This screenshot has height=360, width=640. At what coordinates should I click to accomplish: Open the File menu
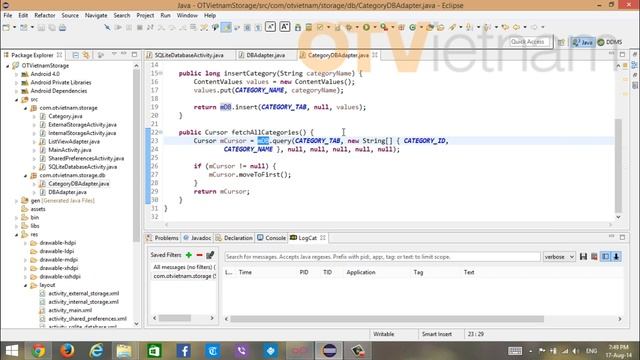[x=8, y=15]
